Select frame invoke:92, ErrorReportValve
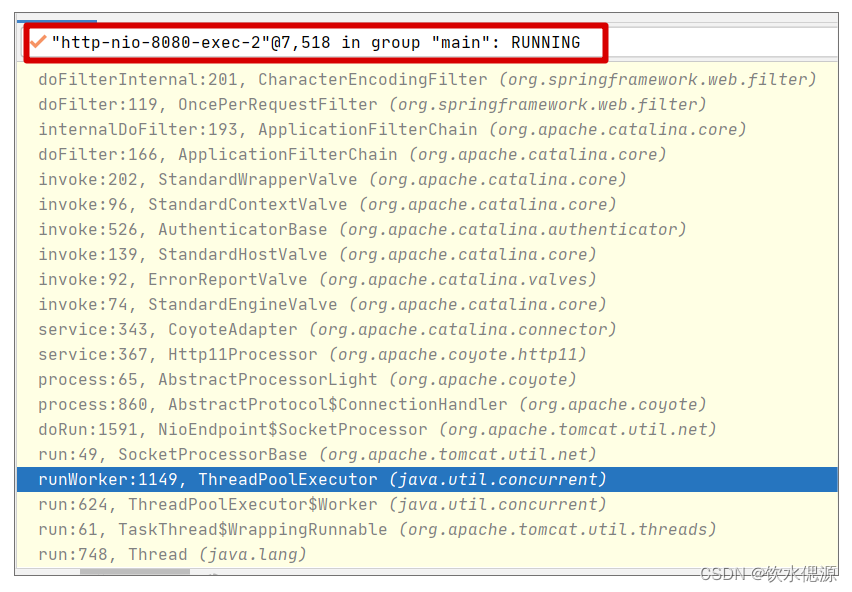This screenshot has height=592, width=852. 427,280
